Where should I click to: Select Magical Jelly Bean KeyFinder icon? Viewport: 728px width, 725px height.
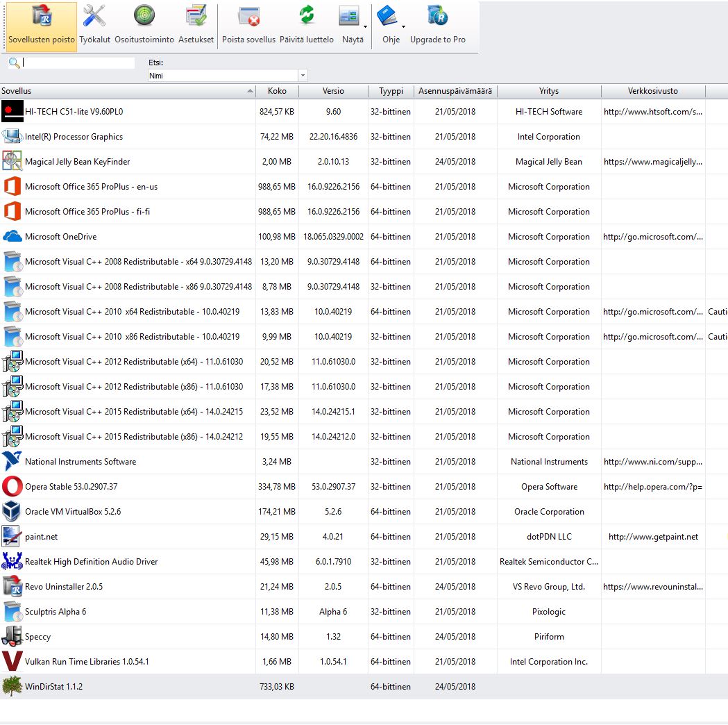click(x=12, y=161)
